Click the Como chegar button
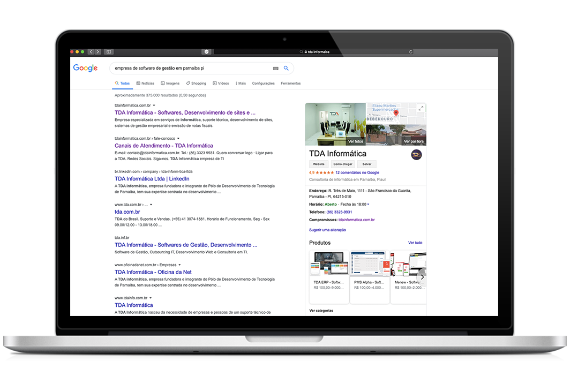The width and height of the screenshot is (578, 392). (342, 164)
